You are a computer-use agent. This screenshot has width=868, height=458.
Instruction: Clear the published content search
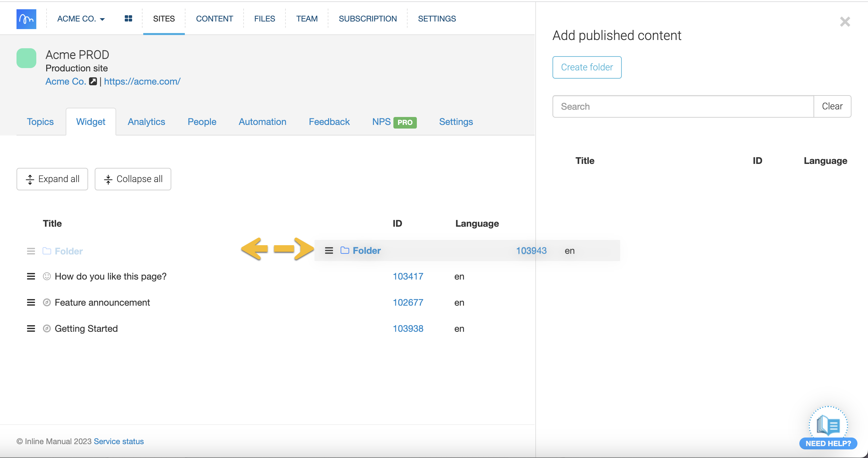832,107
